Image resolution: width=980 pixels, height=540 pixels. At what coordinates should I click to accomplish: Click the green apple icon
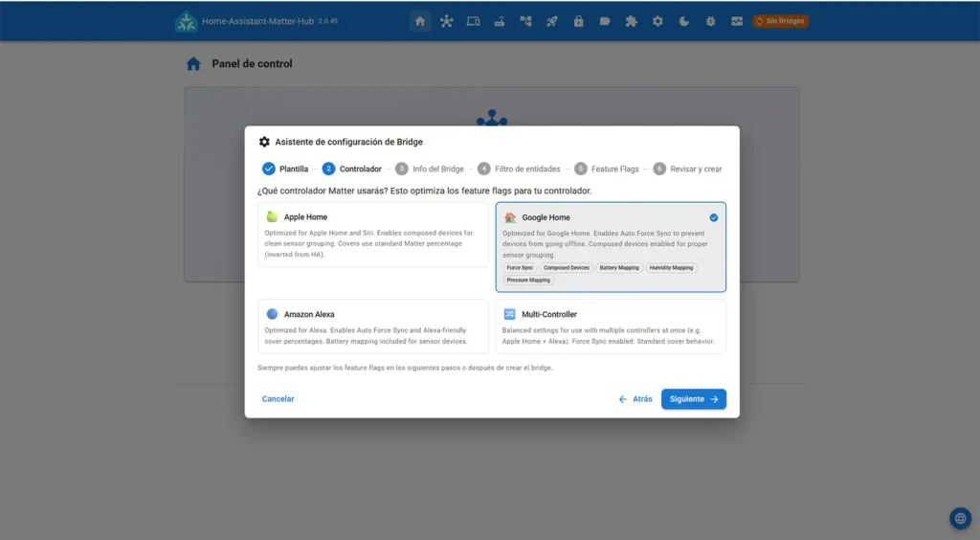pos(272,217)
